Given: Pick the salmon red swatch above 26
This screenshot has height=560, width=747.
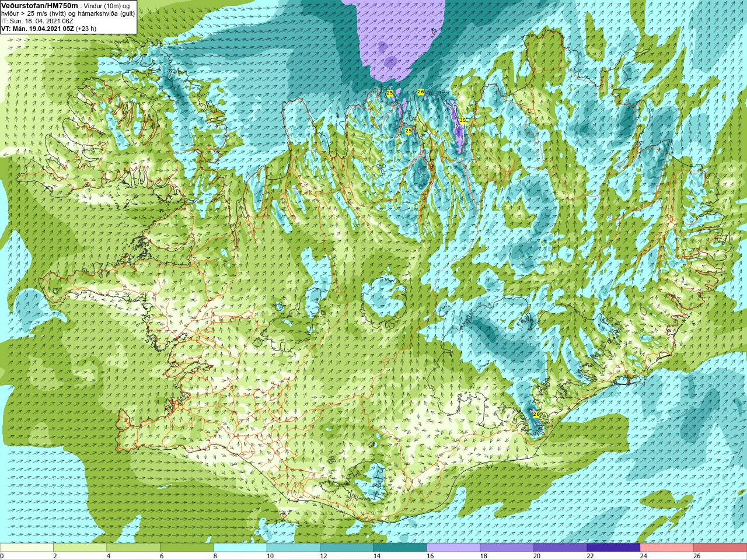Looking at the screenshot, I should click(x=720, y=547).
